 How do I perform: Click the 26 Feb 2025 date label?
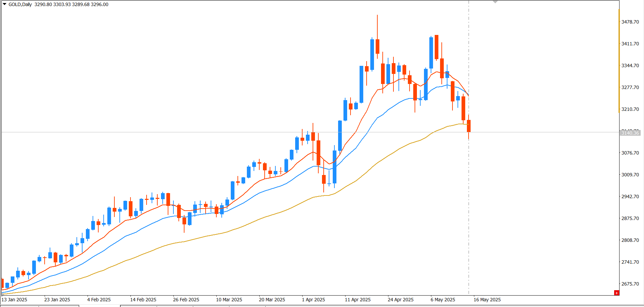[x=186, y=300]
